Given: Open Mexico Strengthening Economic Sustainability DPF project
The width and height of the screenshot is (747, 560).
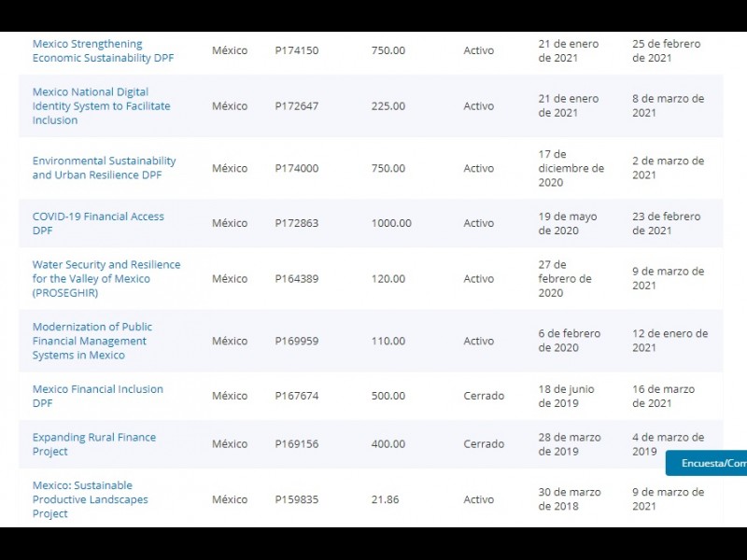Looking at the screenshot, I should (103, 50).
